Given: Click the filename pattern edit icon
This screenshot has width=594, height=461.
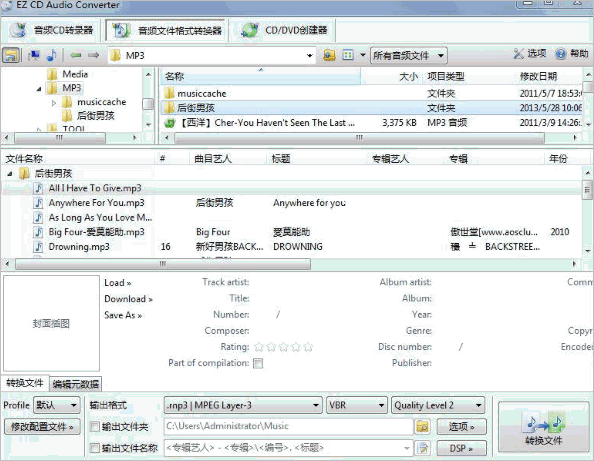Looking at the screenshot, I should (x=422, y=448).
